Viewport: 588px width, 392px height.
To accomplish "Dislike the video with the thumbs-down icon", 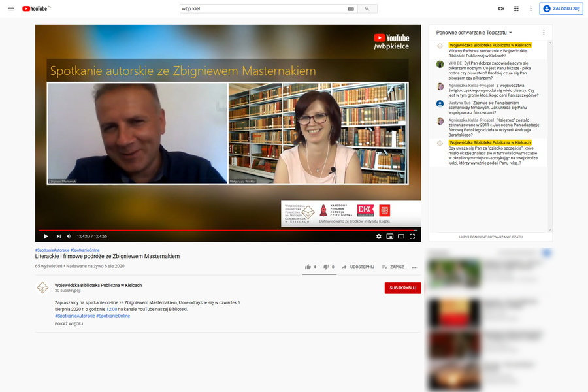I will point(326,267).
